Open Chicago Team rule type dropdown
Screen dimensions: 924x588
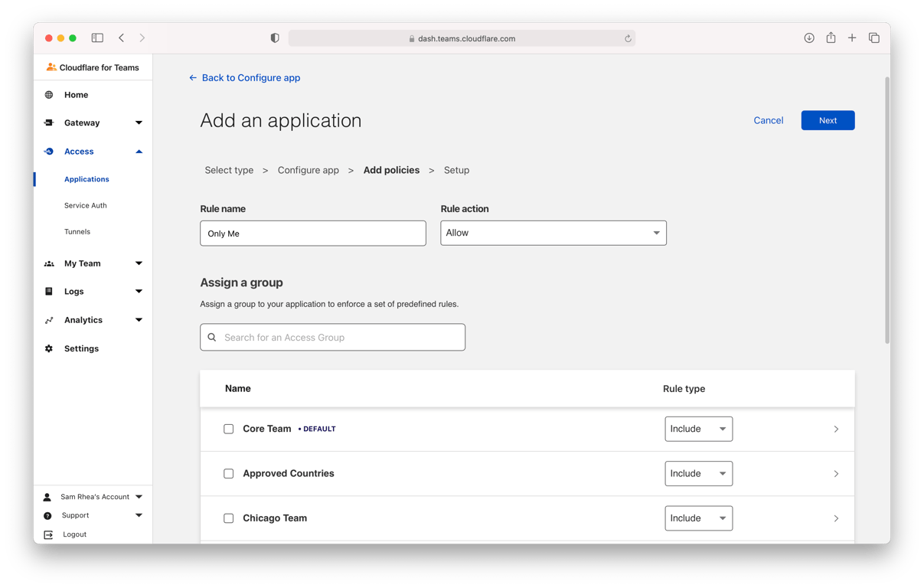[698, 518]
